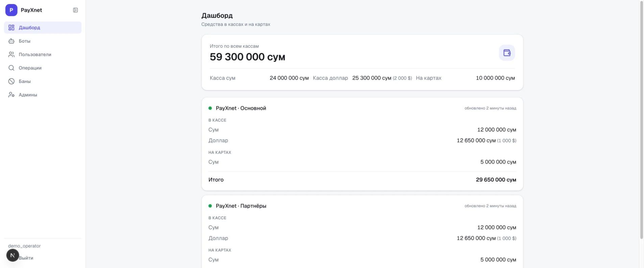Click the Касса сум value 24 000 000 сум

[289, 78]
